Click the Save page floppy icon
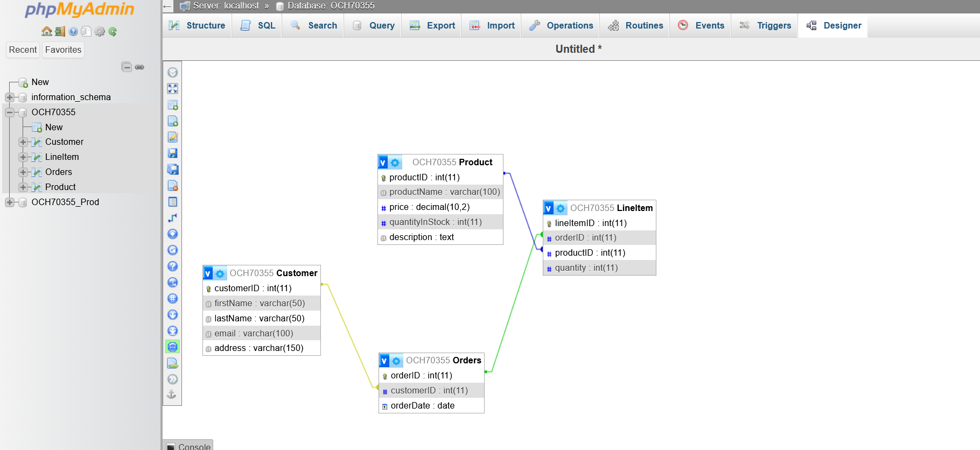The width and height of the screenshot is (980, 450). pyautogui.click(x=172, y=153)
